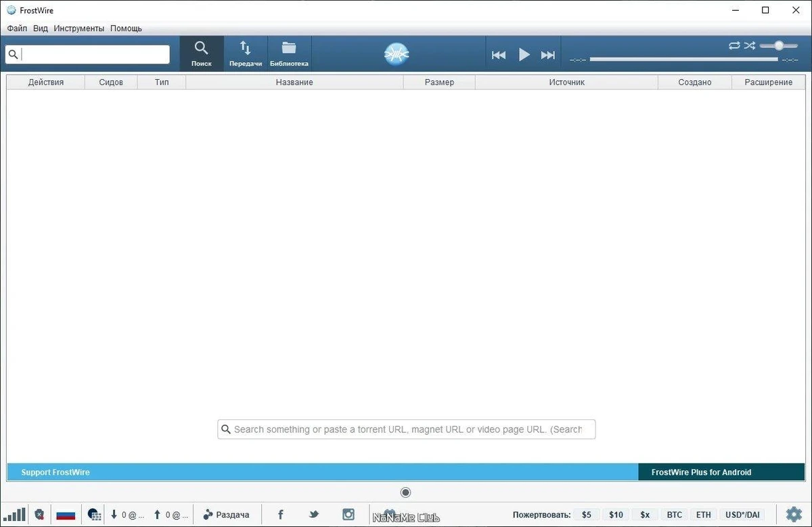Toggle the Раздача seeding button
The image size is (812, 527).
tap(226, 515)
